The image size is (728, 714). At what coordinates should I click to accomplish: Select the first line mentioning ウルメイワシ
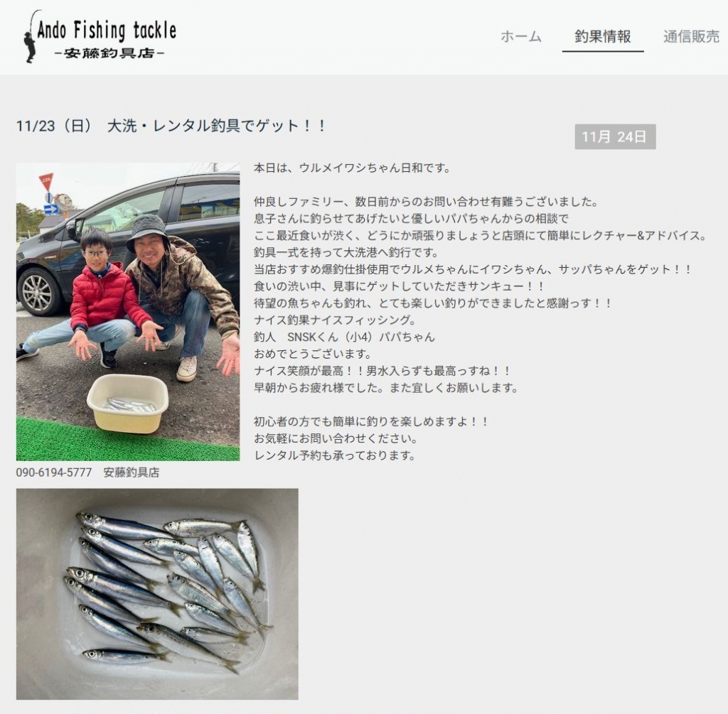coord(353,168)
